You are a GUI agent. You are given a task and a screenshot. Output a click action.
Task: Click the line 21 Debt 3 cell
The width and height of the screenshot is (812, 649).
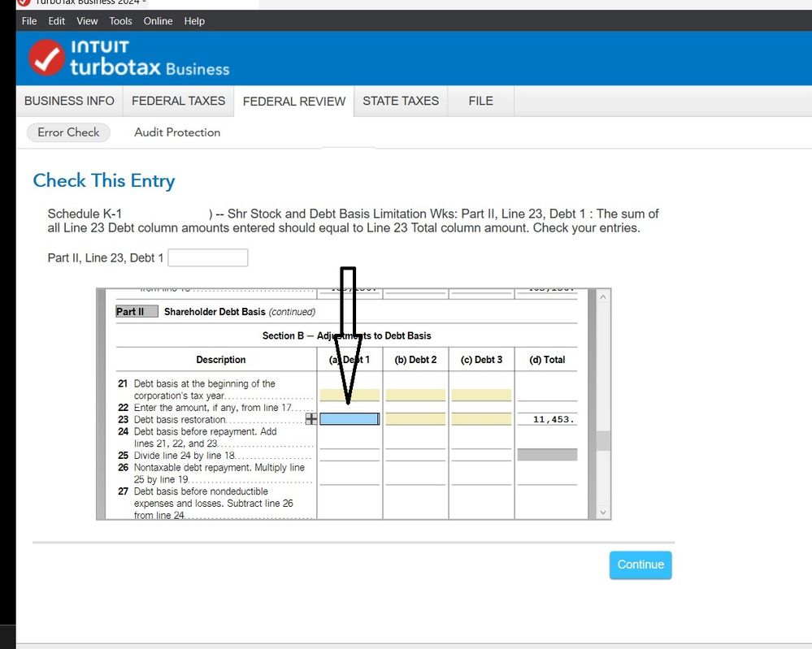pos(481,396)
